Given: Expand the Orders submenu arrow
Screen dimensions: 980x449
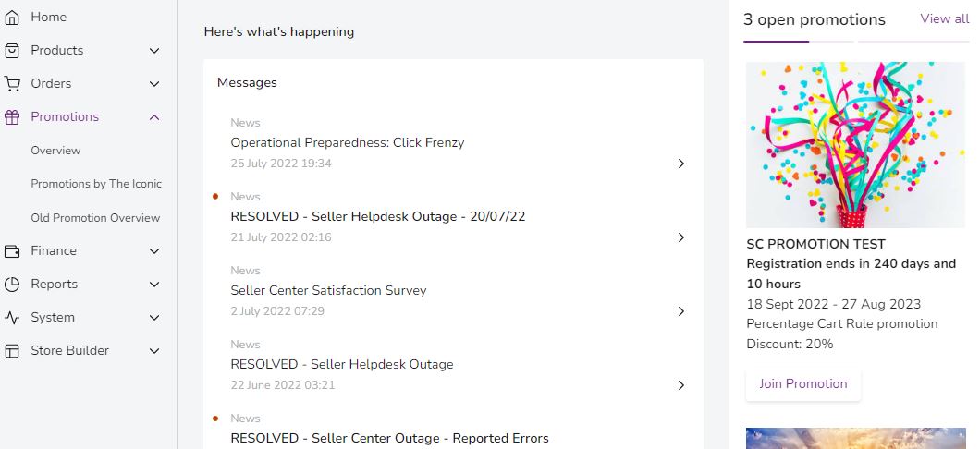Looking at the screenshot, I should (x=154, y=84).
